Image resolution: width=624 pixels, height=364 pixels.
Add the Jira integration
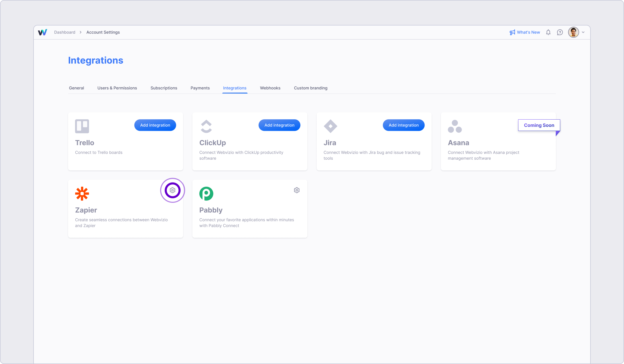[x=404, y=125]
